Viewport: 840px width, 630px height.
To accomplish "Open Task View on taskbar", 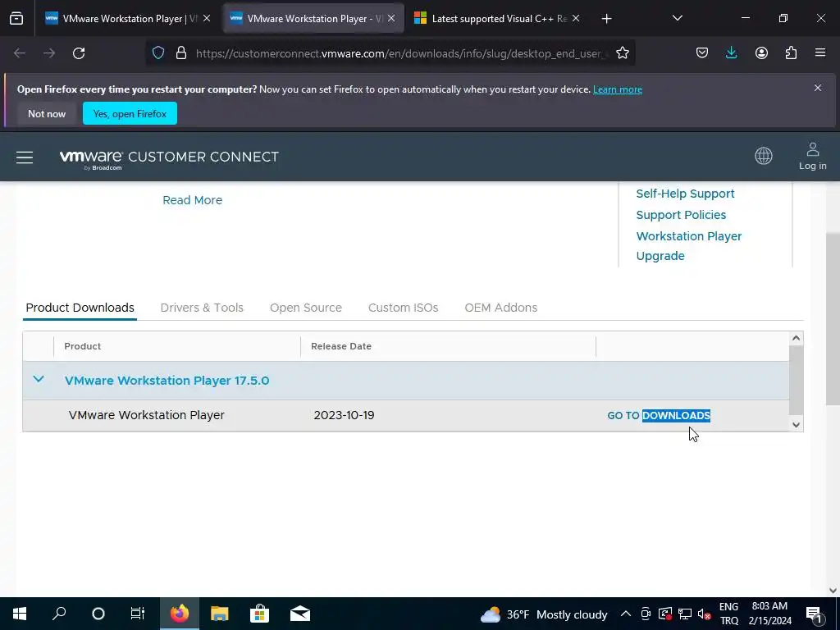I will 138,614.
